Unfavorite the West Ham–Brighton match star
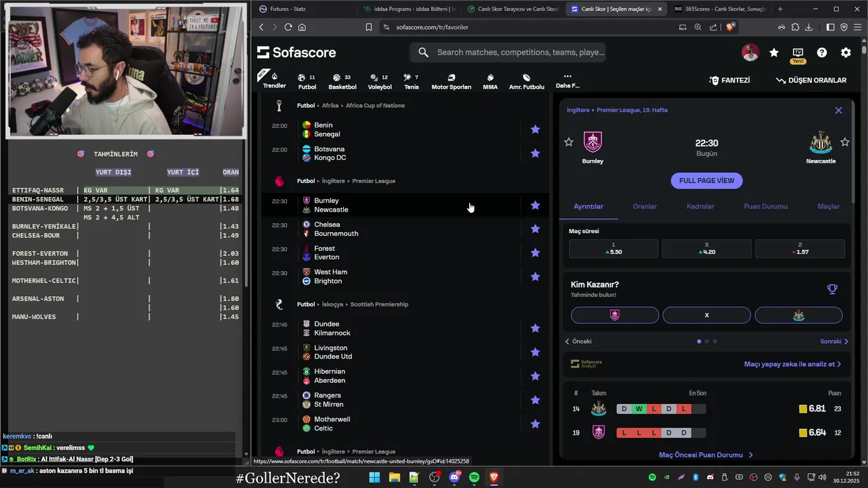The image size is (868, 488). 535,277
